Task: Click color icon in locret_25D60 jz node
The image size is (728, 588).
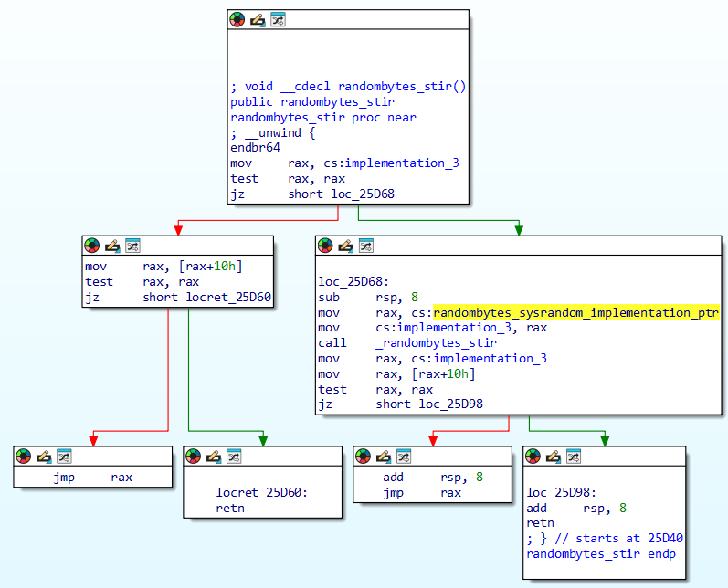Action: coord(92,246)
